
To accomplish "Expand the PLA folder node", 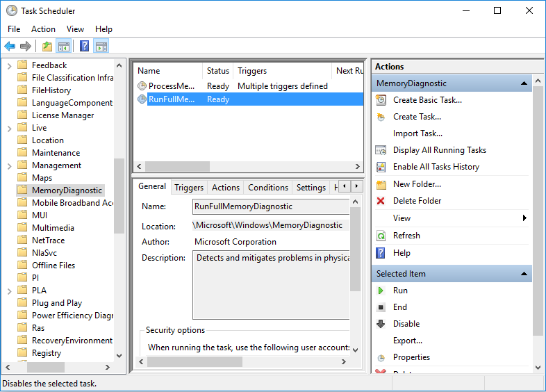I will point(9,291).
